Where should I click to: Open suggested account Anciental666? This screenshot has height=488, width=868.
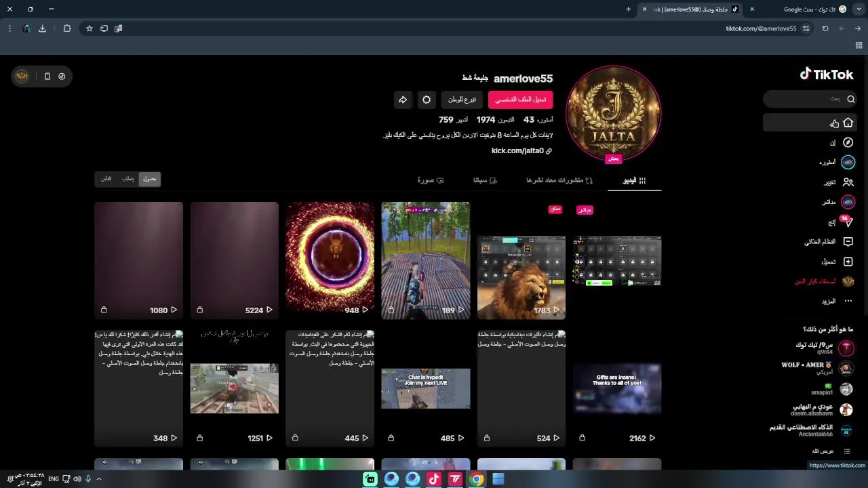click(x=812, y=431)
